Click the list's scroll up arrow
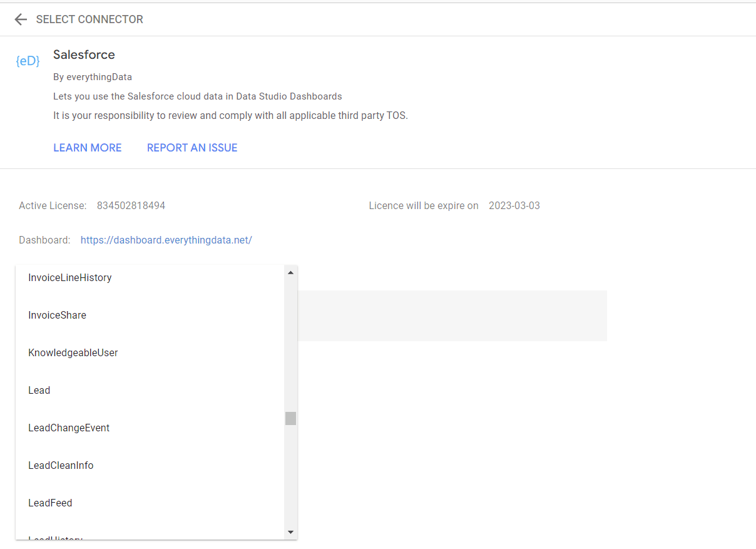Viewport: 756px width, 549px height. pos(290,272)
